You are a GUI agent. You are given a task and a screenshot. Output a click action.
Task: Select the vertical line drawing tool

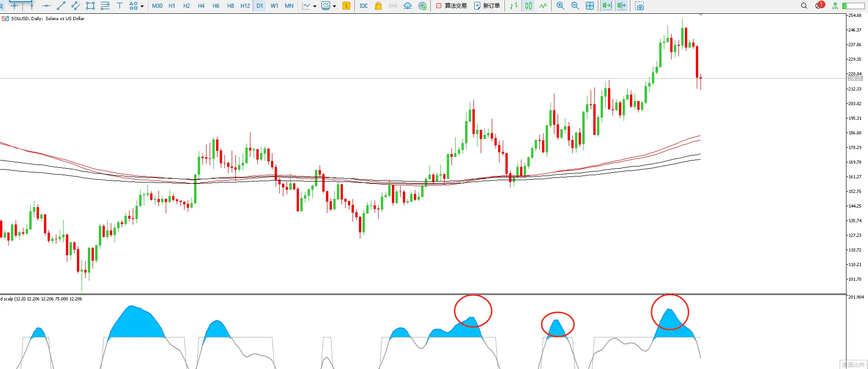coord(32,6)
